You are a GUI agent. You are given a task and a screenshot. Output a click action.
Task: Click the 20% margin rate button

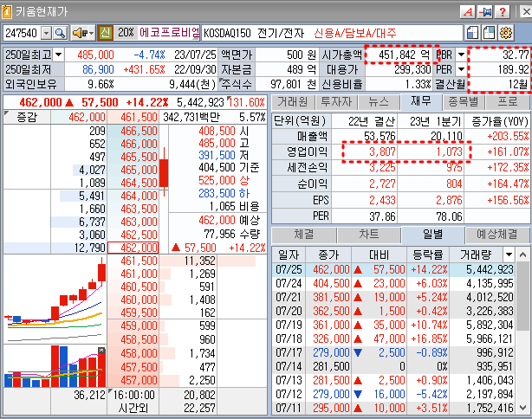click(x=126, y=33)
